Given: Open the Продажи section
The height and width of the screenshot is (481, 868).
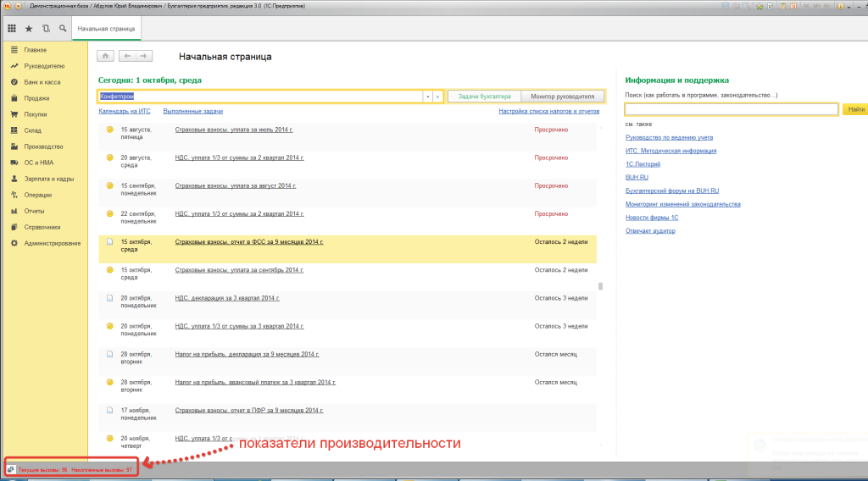Looking at the screenshot, I should [x=36, y=98].
